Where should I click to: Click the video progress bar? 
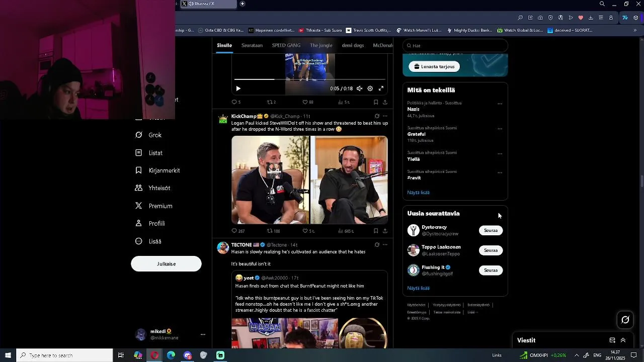click(x=309, y=79)
